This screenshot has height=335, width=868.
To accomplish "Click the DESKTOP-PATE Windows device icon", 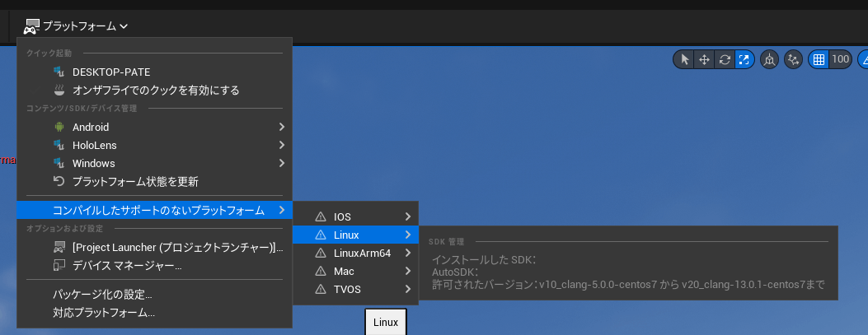I will [59, 72].
